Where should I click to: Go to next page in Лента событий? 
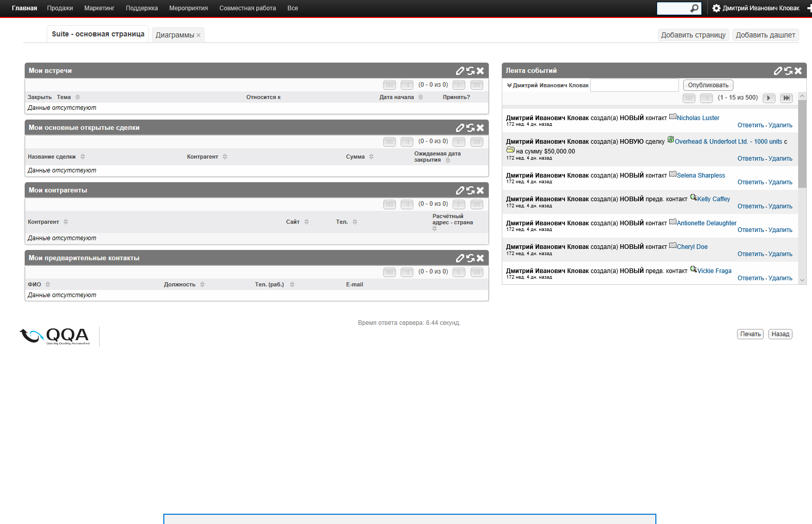pyautogui.click(x=768, y=98)
